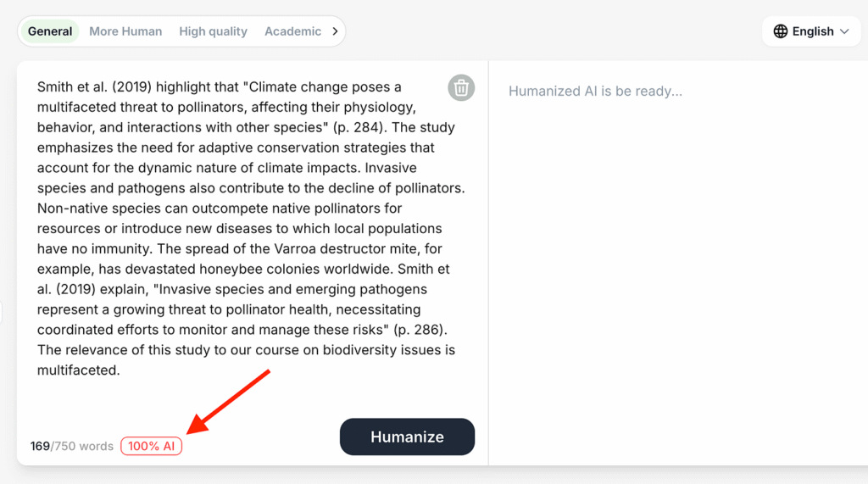Switch to the Academic mode tab
This screenshot has width=868, height=484.
pyautogui.click(x=292, y=31)
